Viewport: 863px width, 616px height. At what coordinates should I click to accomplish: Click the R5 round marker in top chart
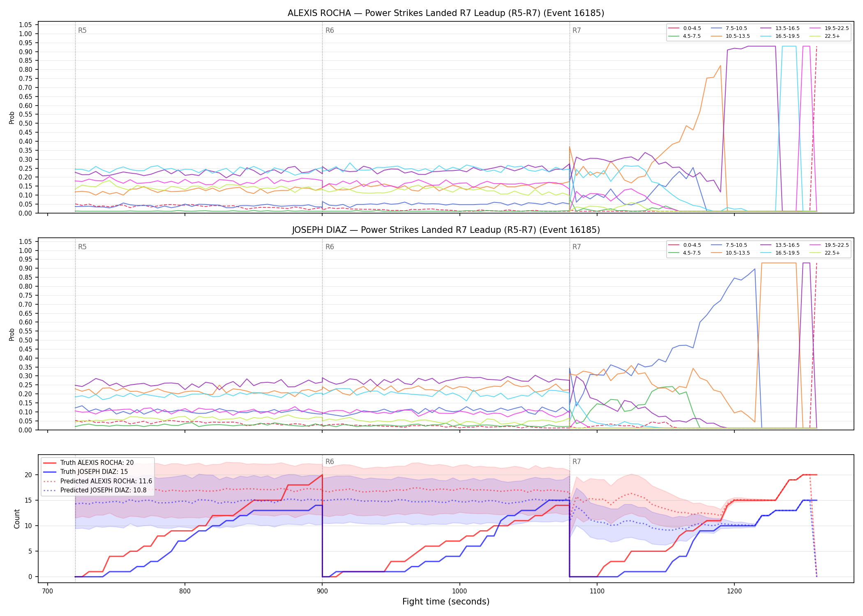[82, 30]
